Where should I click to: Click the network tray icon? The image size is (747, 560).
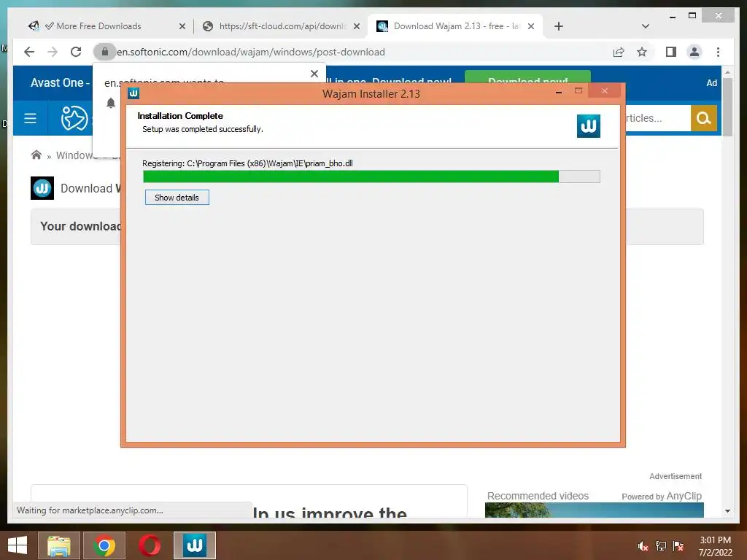tap(660, 546)
